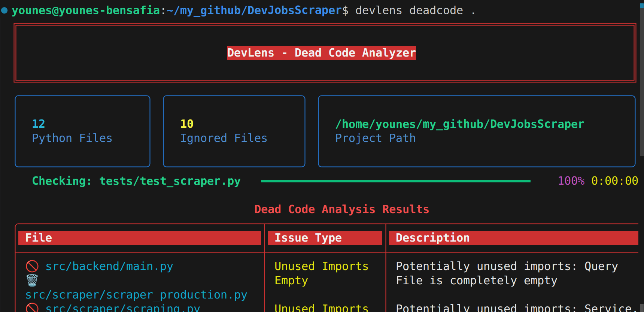The height and width of the screenshot is (312, 644).
Task: Click the trash can icon
Action: point(32,280)
